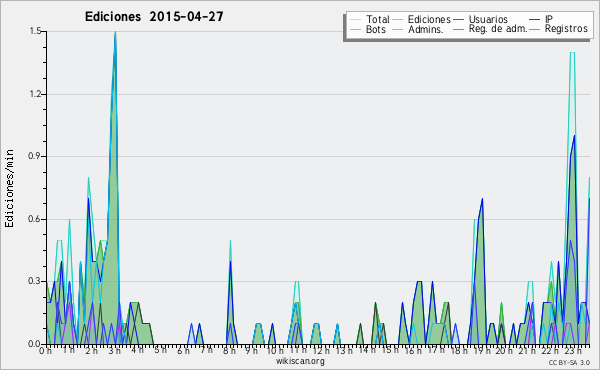The height and width of the screenshot is (370, 600).
Task: Click the Usuarios legend label
Action: (488, 19)
